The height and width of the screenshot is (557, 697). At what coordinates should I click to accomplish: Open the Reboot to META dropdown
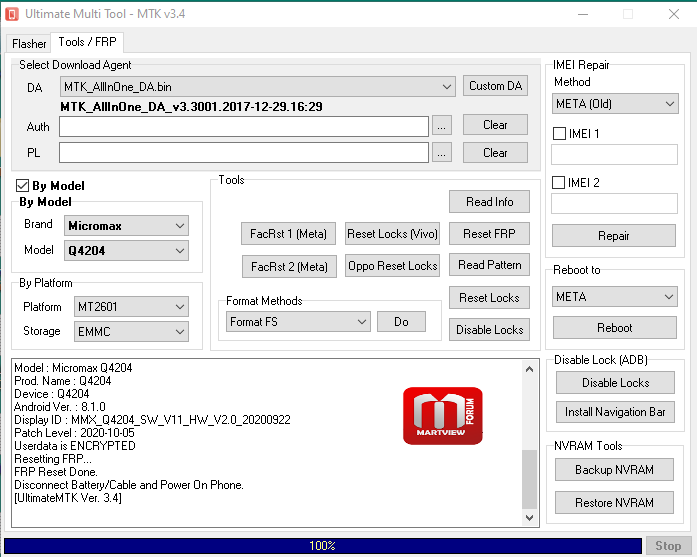tap(615, 297)
